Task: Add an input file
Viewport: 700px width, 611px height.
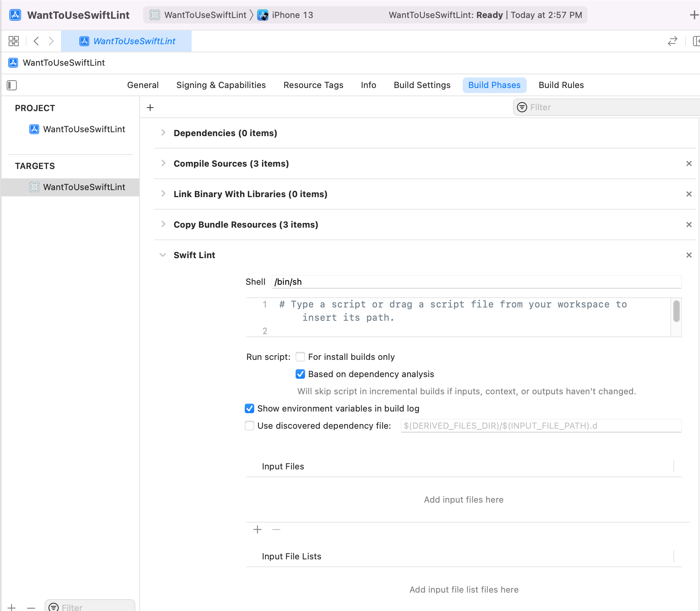Action: click(x=257, y=530)
